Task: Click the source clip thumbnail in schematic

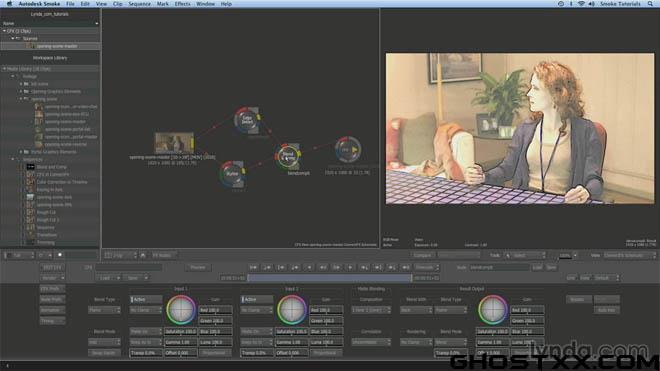Action: click(x=173, y=143)
